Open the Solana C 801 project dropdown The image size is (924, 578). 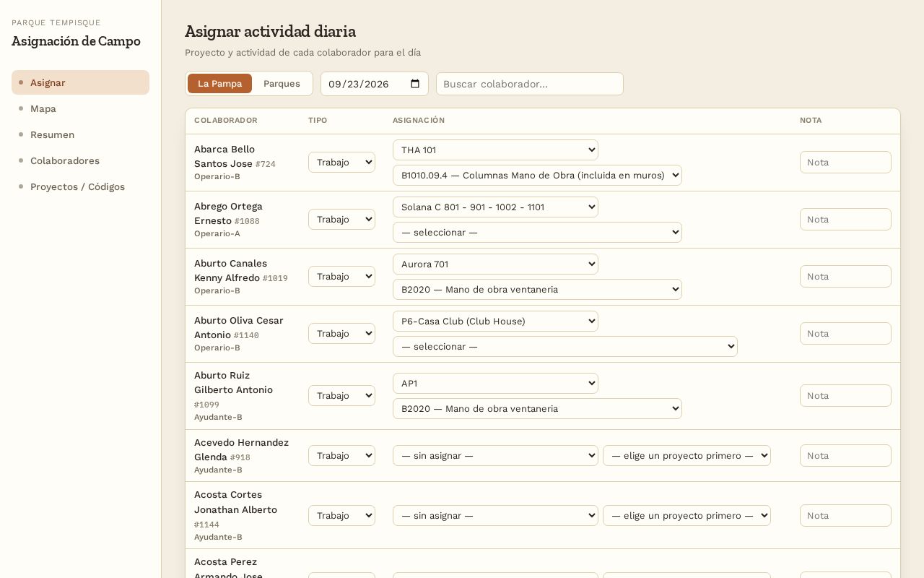pos(495,207)
